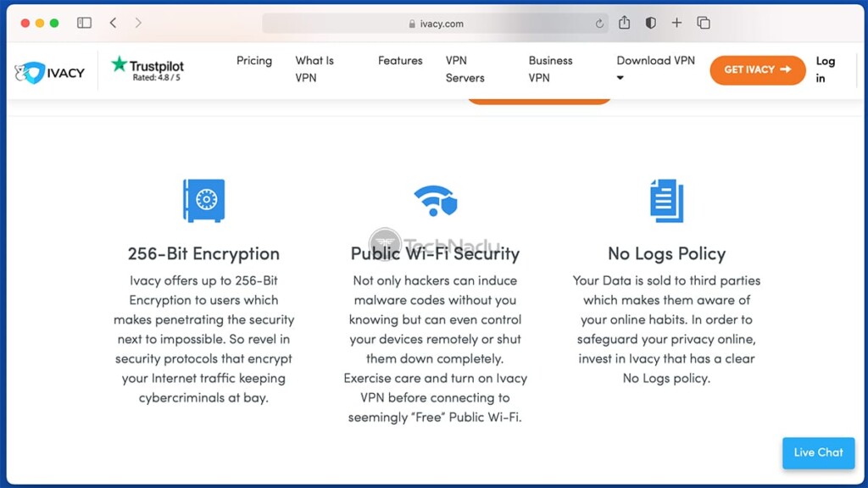Click the yellow minimize window button
868x488 pixels.
(x=39, y=23)
